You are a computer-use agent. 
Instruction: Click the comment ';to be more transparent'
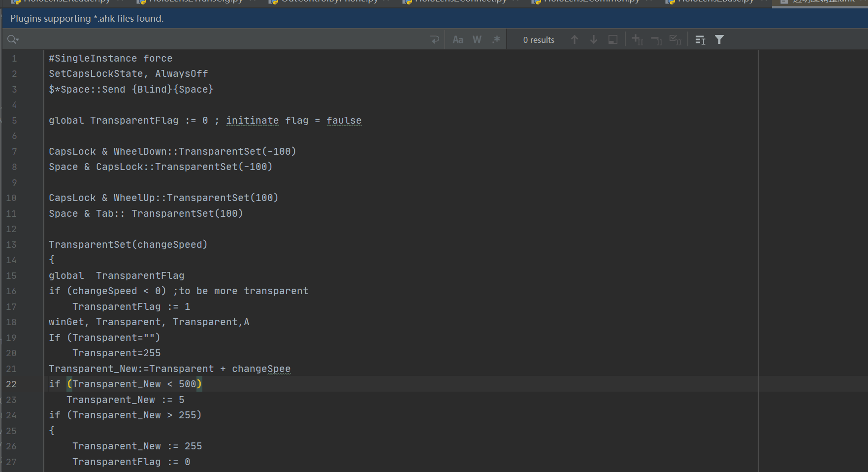[x=240, y=291]
